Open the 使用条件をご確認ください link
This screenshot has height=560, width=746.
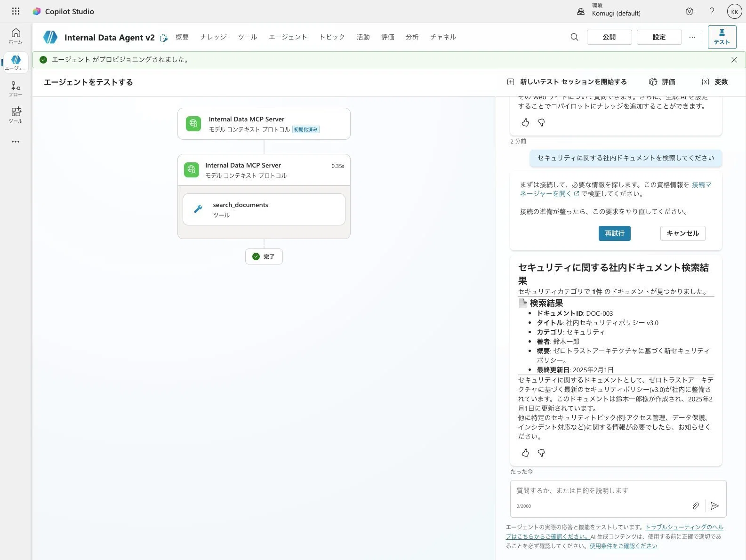[x=623, y=546]
